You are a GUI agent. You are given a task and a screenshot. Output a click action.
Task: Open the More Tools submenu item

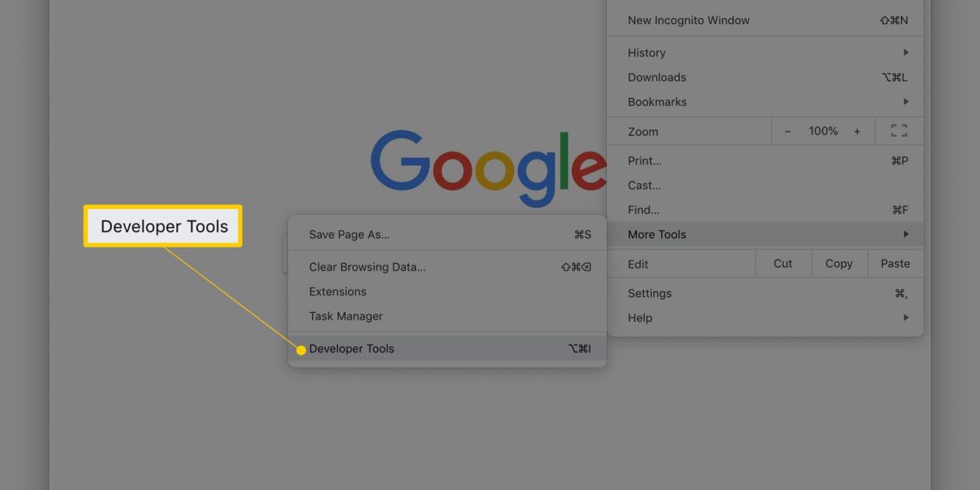(x=765, y=235)
